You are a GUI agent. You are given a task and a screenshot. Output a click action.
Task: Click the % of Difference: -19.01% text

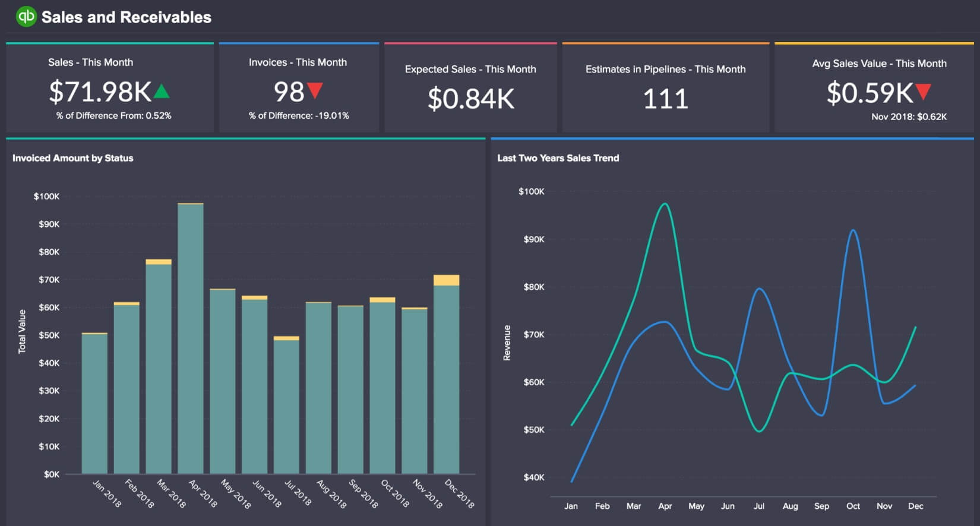coord(299,115)
